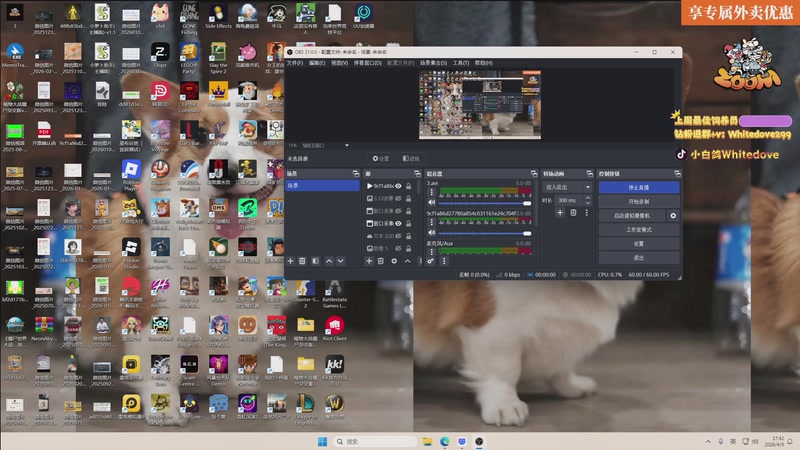Toggle lock on the 文本 (GDI) source
Viewport: 800px width, 450px height.
click(409, 236)
